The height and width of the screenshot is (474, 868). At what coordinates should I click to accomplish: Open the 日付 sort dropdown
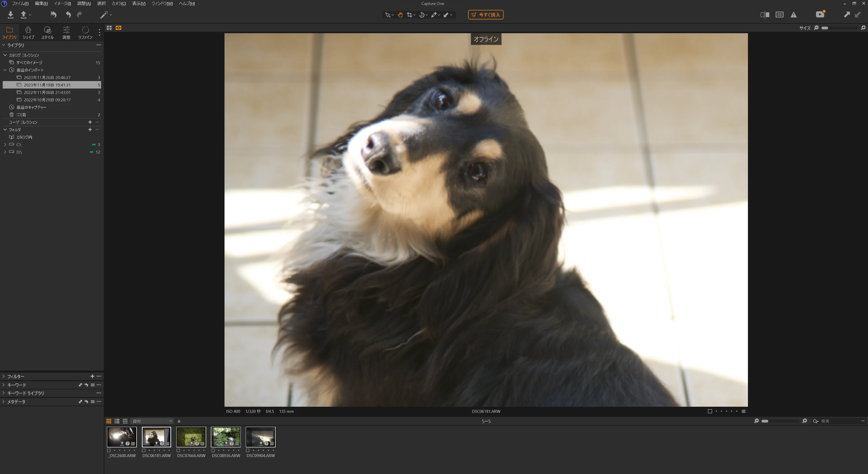152,421
